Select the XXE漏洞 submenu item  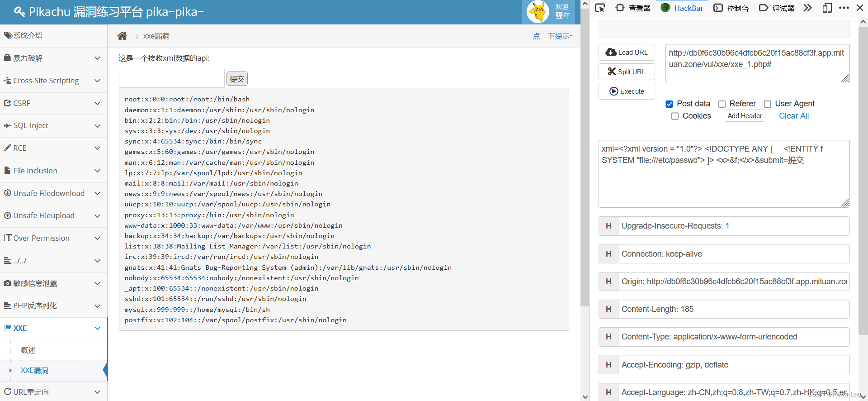click(34, 370)
